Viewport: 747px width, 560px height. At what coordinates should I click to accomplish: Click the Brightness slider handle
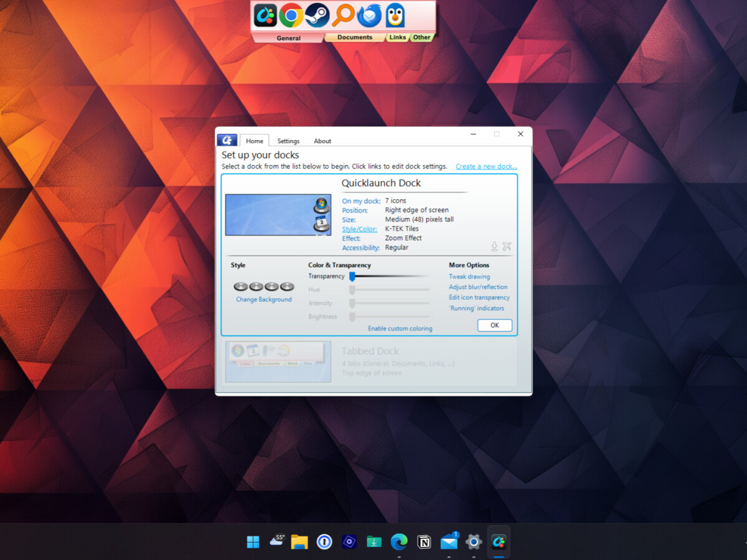click(352, 317)
